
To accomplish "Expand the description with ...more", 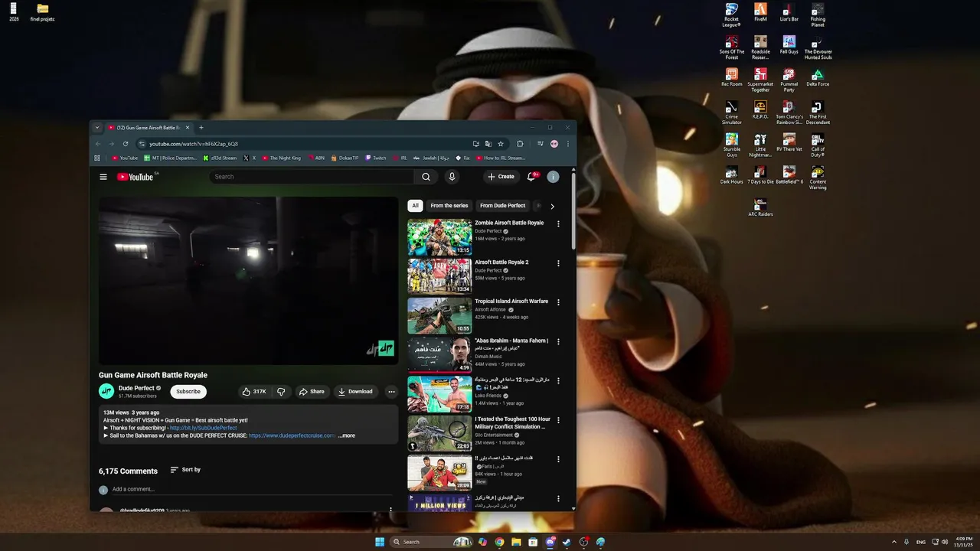I will pos(347,435).
